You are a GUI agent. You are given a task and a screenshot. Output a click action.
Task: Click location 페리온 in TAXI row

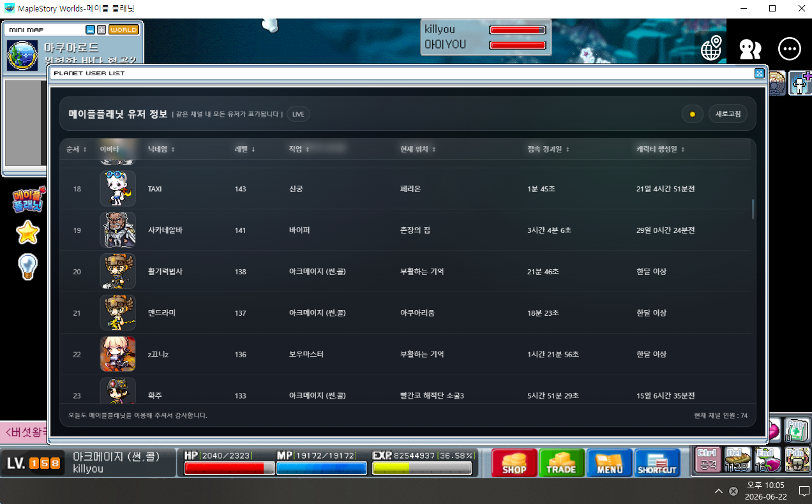(410, 189)
